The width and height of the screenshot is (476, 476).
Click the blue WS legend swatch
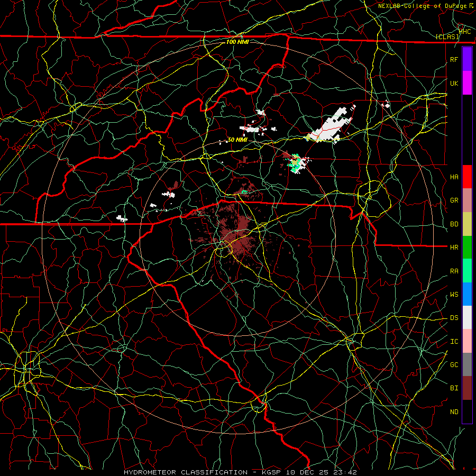tap(467, 294)
